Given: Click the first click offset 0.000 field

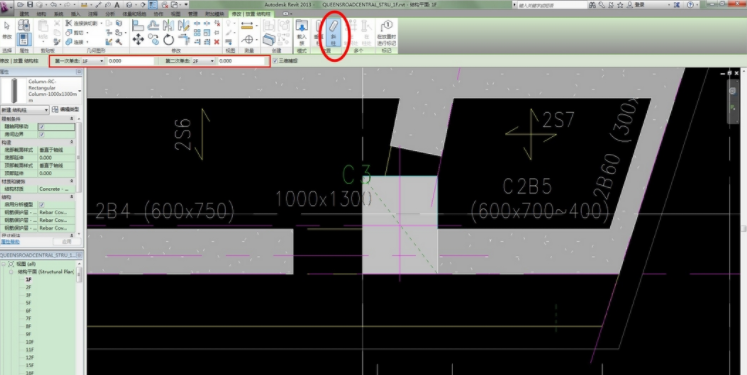Looking at the screenshot, I should 131,61.
